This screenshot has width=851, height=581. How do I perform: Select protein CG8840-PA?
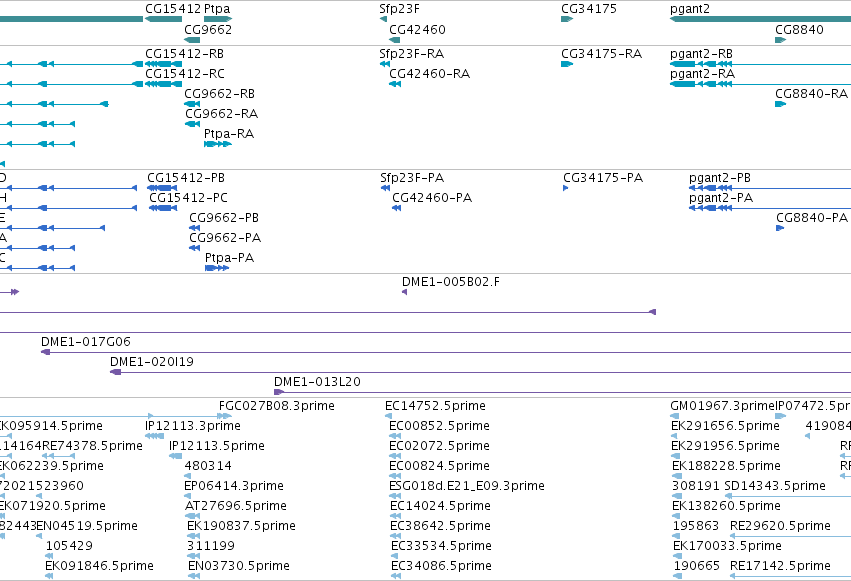coord(812,218)
